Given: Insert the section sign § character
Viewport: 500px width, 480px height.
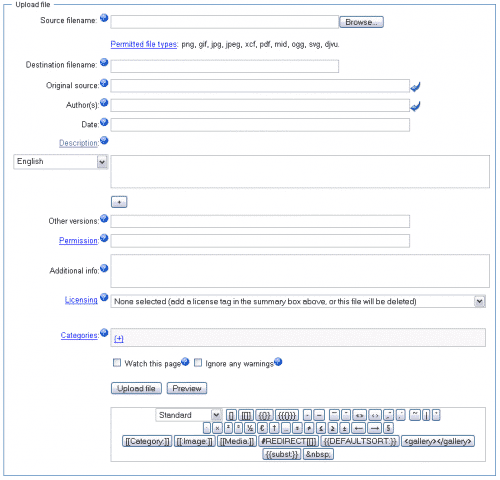Looking at the screenshot, I should [x=388, y=428].
